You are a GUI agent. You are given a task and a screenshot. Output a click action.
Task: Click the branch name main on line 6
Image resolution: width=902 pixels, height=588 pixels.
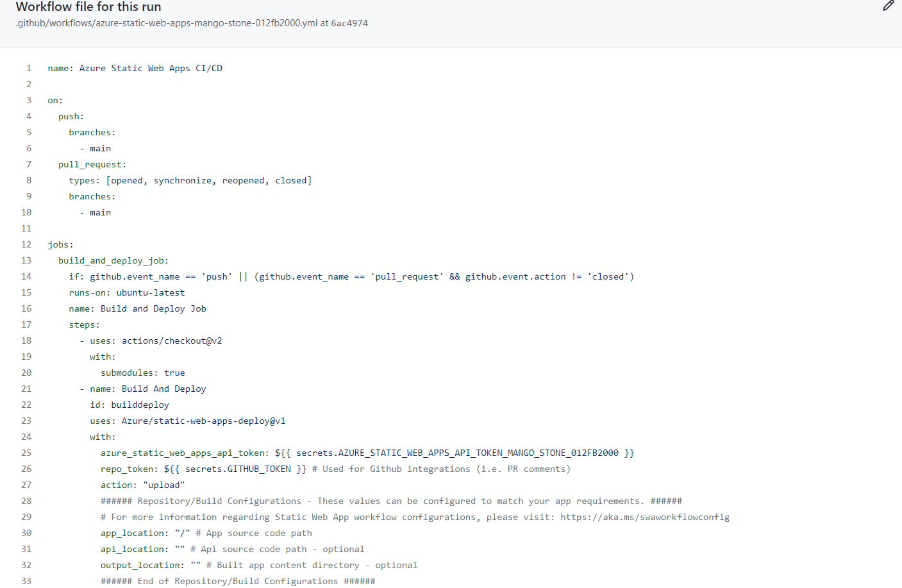tap(101, 148)
